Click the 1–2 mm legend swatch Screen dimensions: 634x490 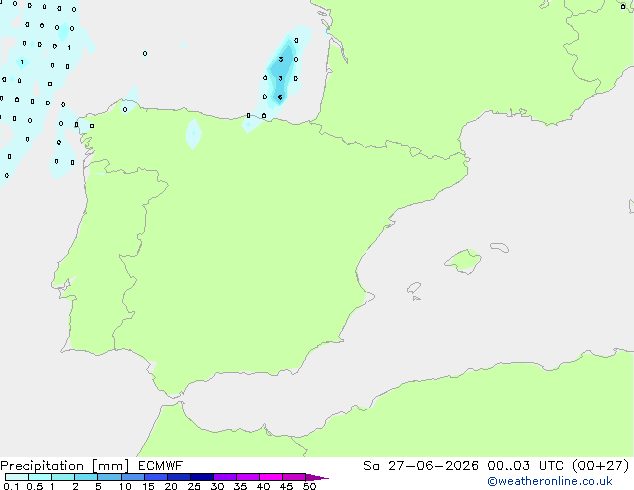click(x=63, y=477)
